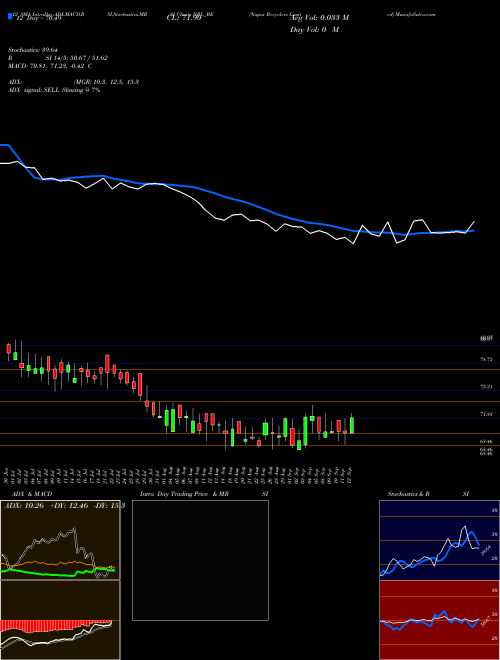Click the blue Stochastics chart panel
The height and width of the screenshot is (660, 500).
pyautogui.click(x=439, y=540)
